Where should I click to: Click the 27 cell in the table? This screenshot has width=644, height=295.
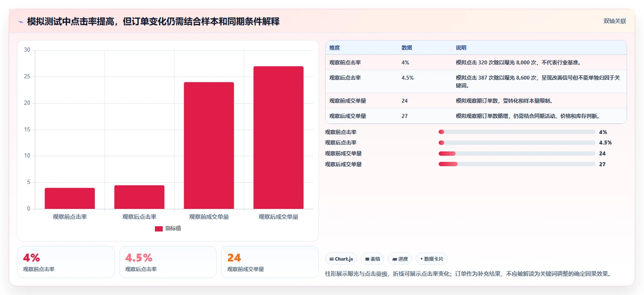(405, 116)
